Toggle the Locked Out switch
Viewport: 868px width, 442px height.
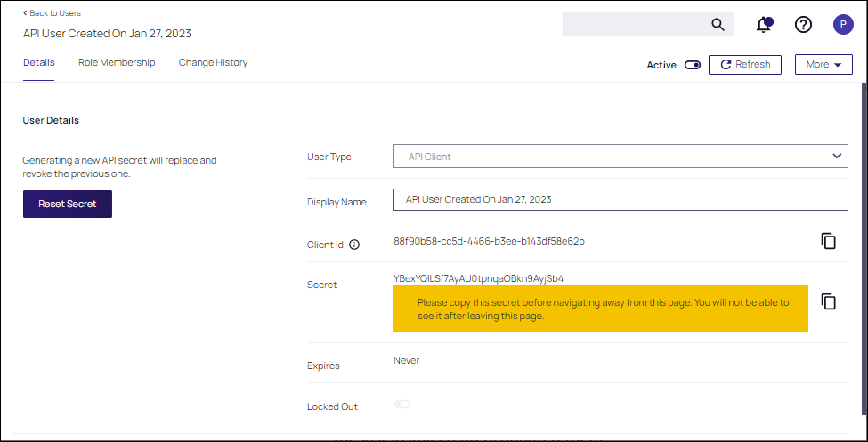(402, 405)
